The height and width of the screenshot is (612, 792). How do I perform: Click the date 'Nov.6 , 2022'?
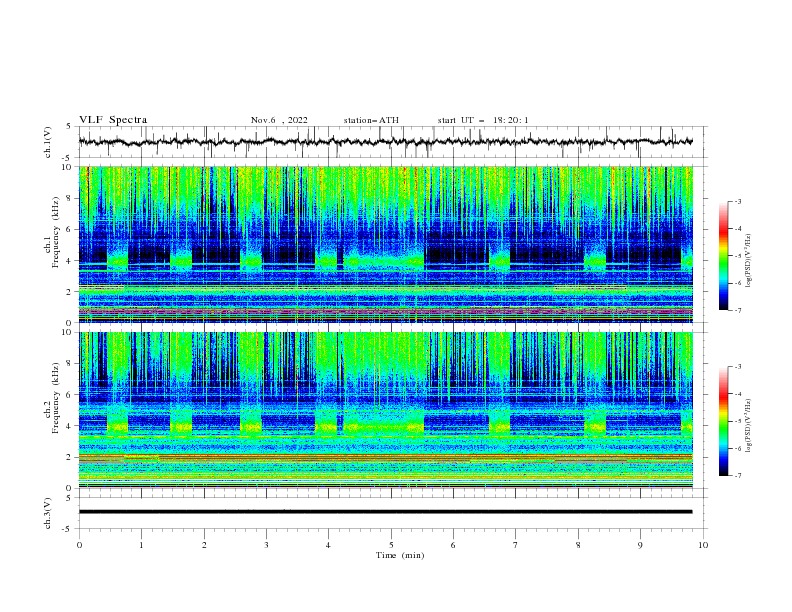[279, 120]
